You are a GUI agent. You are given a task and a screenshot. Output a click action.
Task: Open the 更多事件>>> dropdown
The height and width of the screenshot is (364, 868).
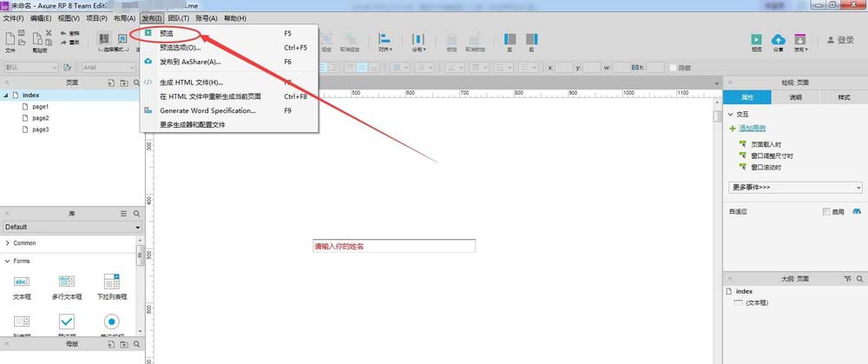[795, 188]
